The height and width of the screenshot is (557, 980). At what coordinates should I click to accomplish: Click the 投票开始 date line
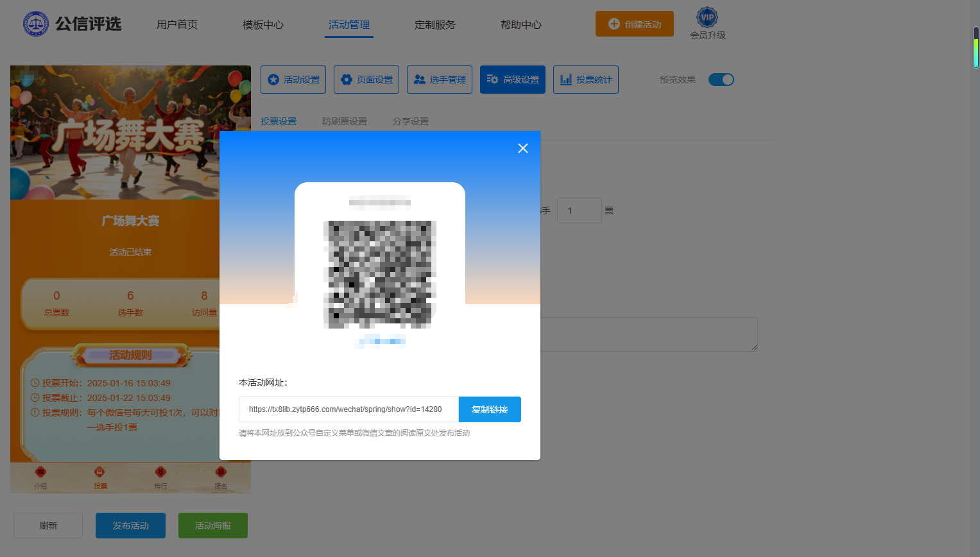101,383
